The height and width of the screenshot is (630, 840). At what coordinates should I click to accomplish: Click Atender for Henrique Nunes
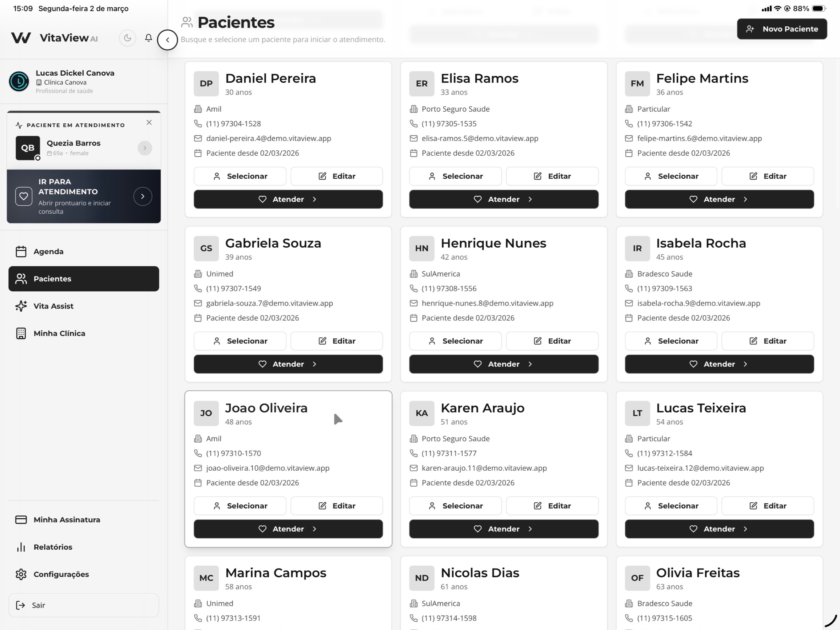tap(504, 365)
